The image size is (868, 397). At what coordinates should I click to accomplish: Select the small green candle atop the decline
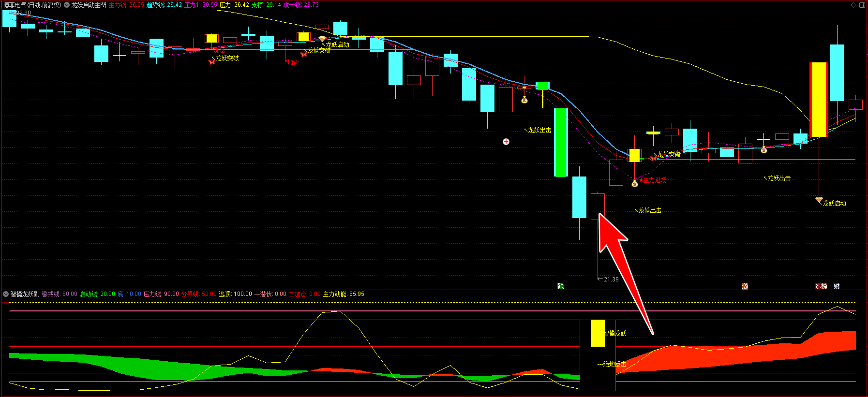[542, 86]
